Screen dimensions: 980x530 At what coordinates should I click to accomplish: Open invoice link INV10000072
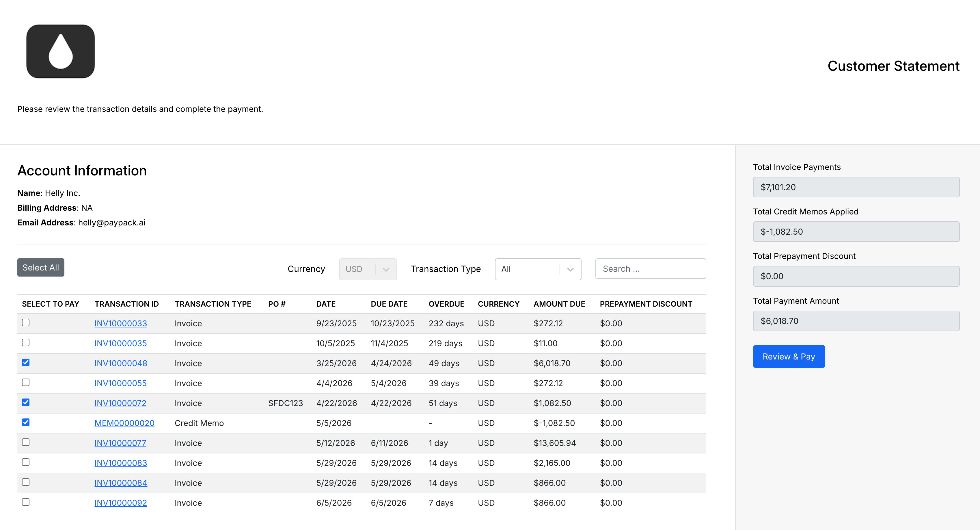coord(120,403)
